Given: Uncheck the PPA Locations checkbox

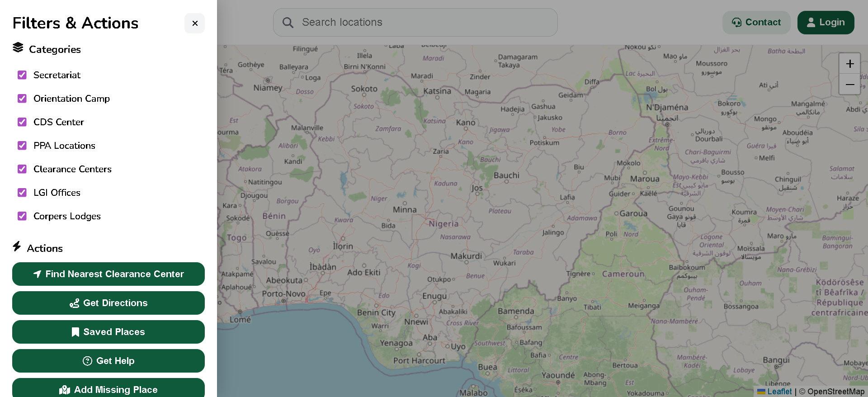Looking at the screenshot, I should click(22, 146).
